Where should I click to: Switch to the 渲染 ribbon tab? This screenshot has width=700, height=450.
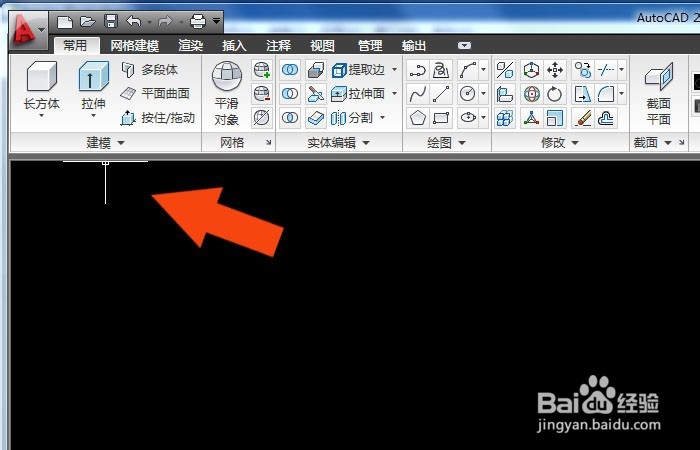[191, 45]
